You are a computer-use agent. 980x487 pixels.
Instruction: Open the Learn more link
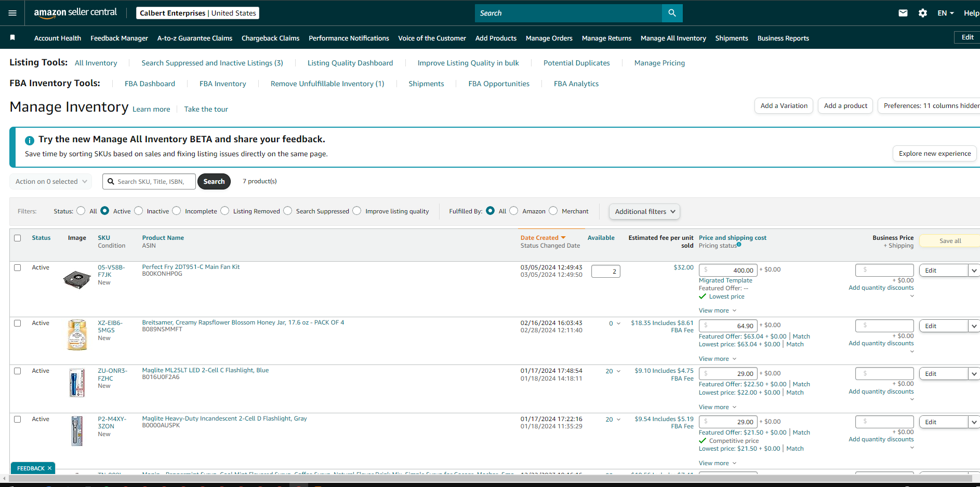(151, 109)
